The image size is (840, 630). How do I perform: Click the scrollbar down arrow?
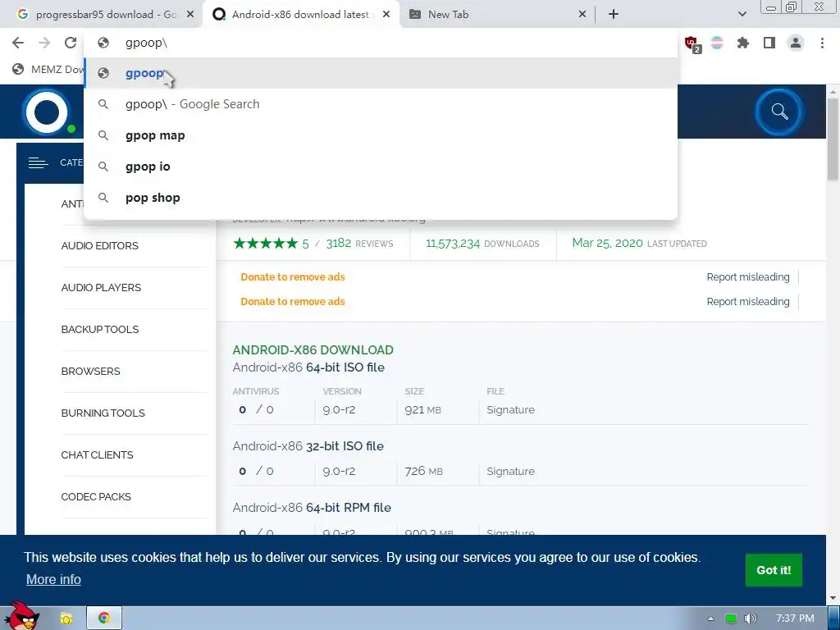[833, 598]
